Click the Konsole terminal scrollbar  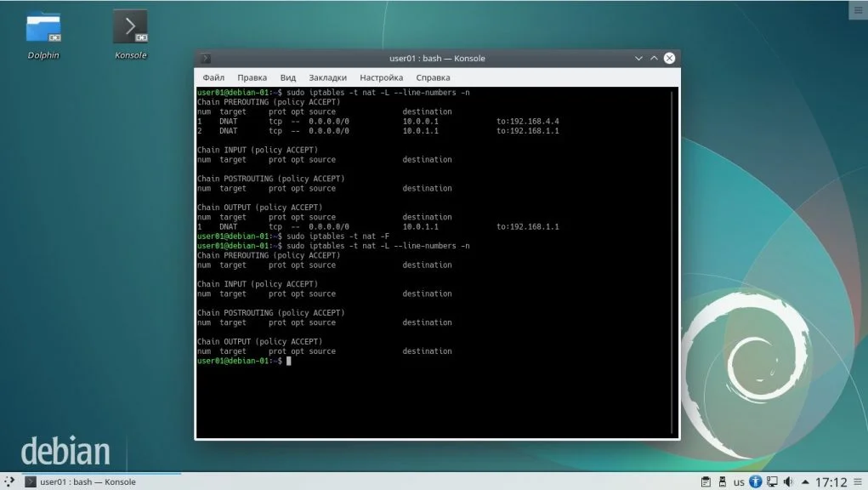click(x=672, y=263)
